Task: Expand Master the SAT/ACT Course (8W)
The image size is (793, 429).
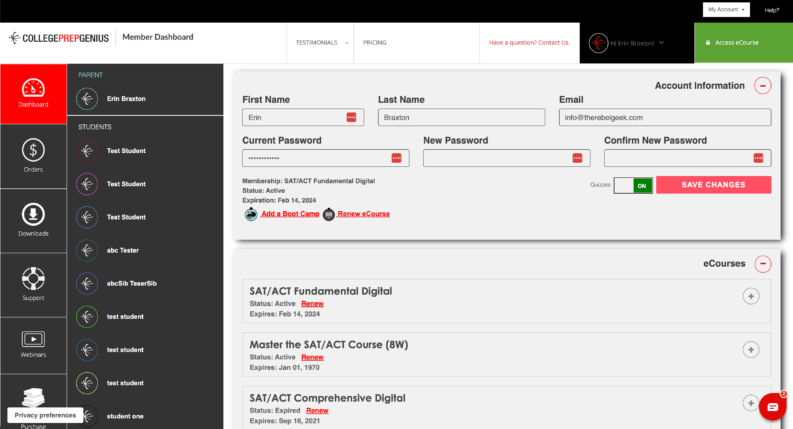Action: coord(751,350)
